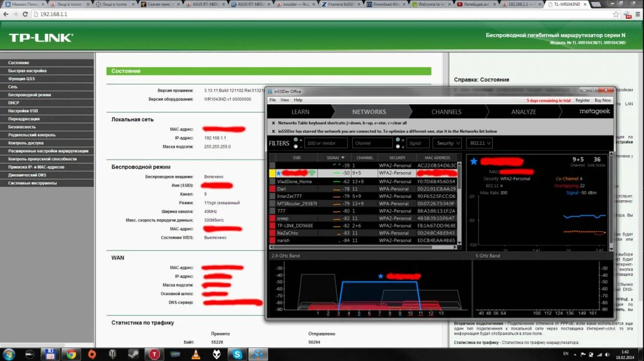Open the File menu in inSSIDer
This screenshot has width=644, height=361.
coord(272,100)
